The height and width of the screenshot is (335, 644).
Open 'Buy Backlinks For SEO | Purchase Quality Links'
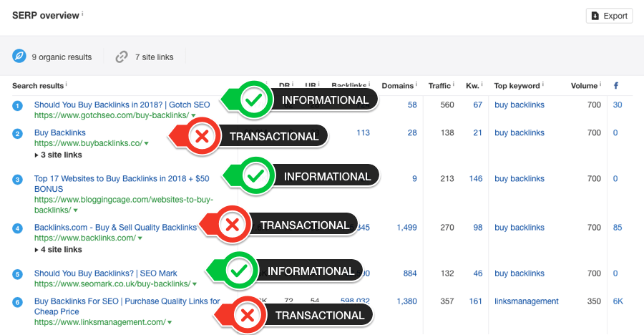(x=127, y=306)
